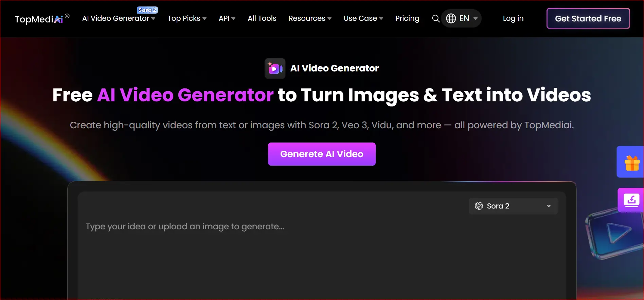
Task: Open the Use Case dropdown
Action: pos(363,18)
